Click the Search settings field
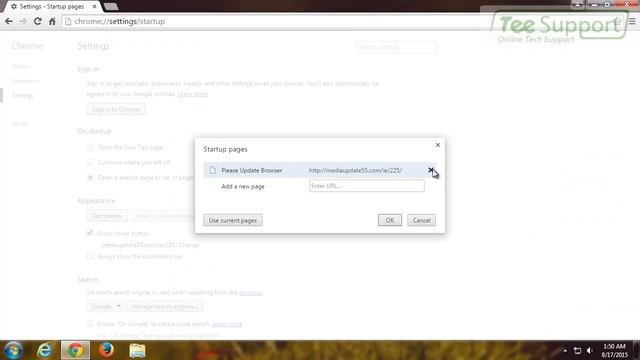This screenshot has height=360, width=640. click(396, 47)
